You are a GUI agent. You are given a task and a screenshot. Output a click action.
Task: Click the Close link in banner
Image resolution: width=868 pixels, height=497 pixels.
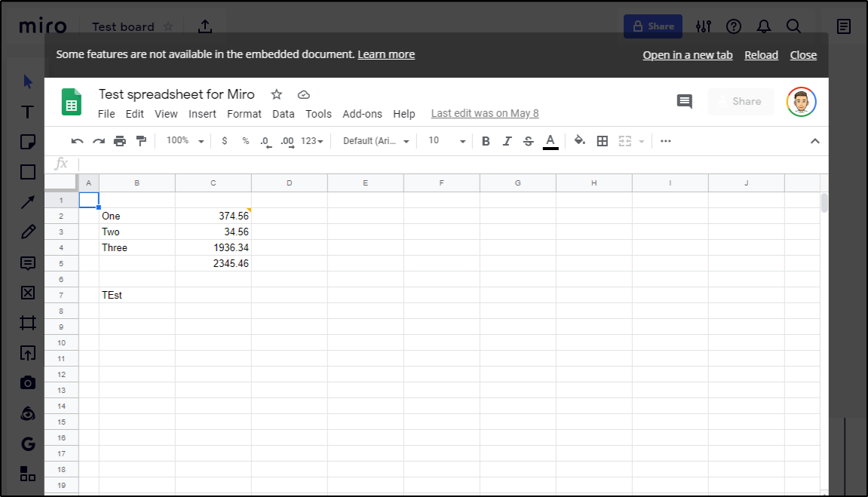[x=803, y=55]
